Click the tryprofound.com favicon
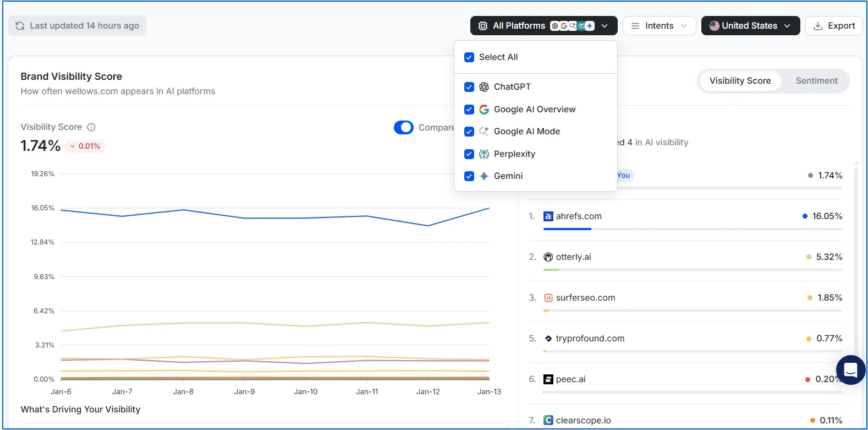Viewport: 868px width, 430px height. tap(548, 339)
